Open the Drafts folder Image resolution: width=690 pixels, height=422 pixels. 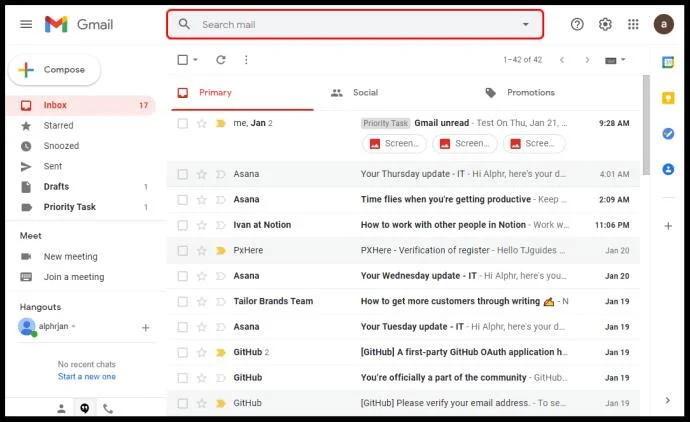tap(81, 187)
